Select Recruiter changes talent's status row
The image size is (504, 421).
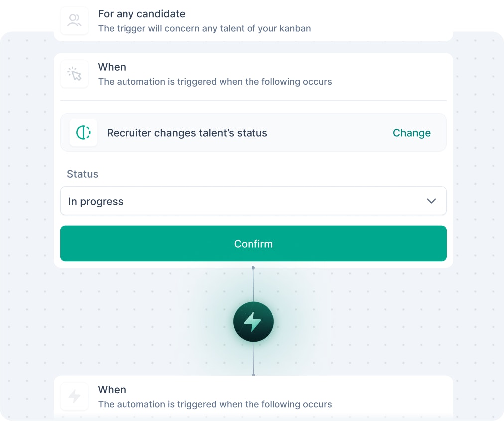253,133
